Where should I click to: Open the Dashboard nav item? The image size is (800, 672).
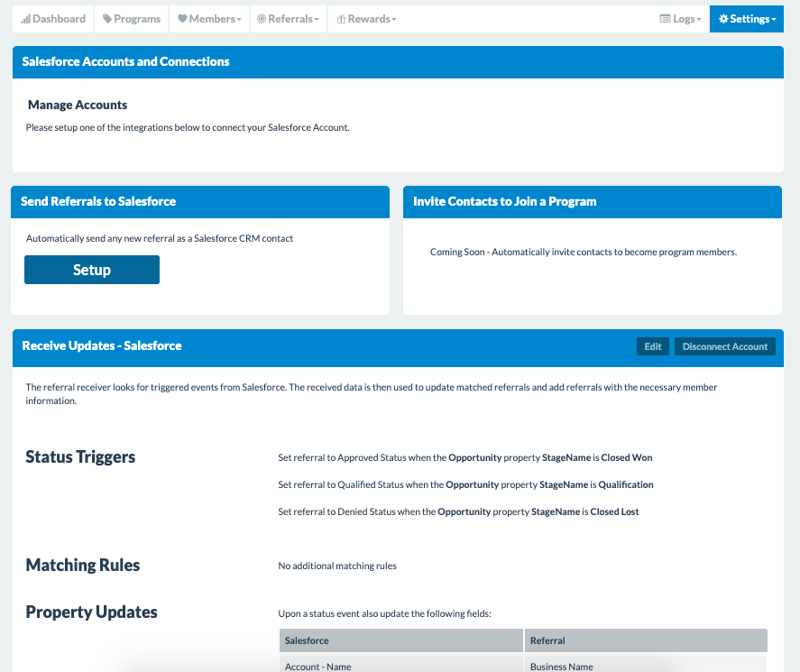(x=53, y=19)
